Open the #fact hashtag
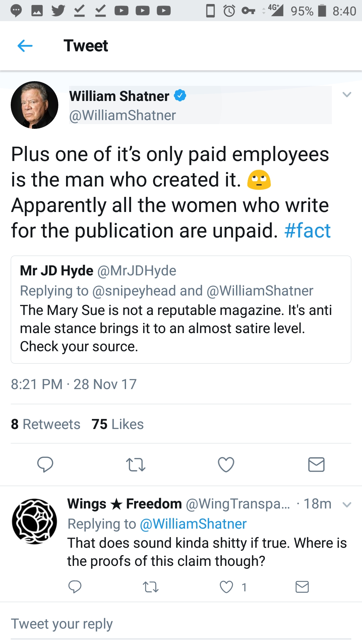This screenshot has height=644, width=362. pyautogui.click(x=307, y=230)
